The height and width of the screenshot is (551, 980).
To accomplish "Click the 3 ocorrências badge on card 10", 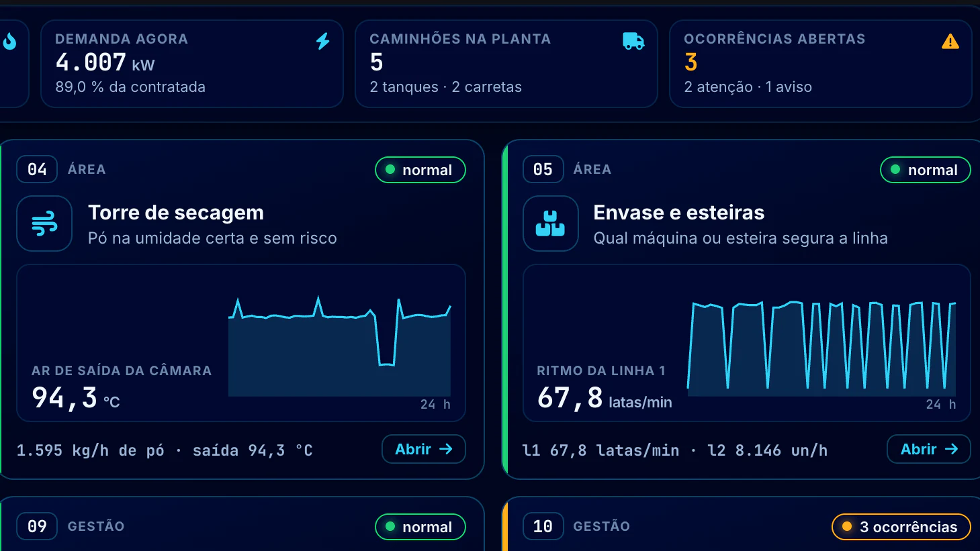I will coord(901,527).
